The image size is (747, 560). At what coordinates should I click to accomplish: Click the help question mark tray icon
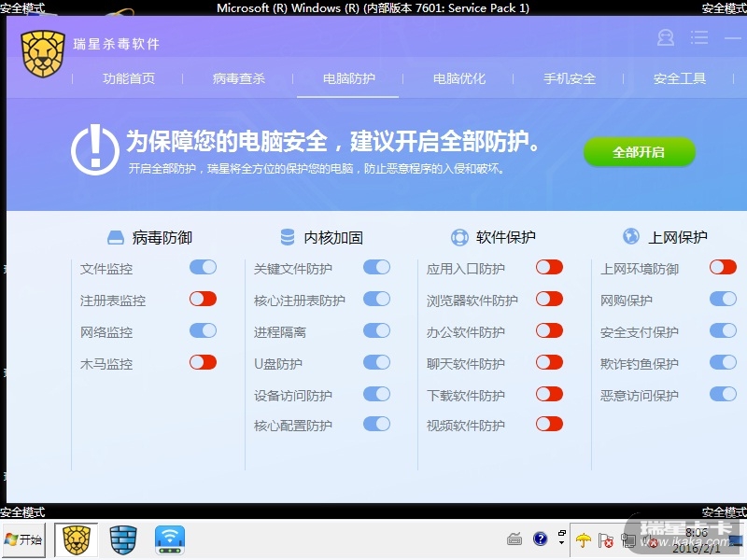[541, 539]
